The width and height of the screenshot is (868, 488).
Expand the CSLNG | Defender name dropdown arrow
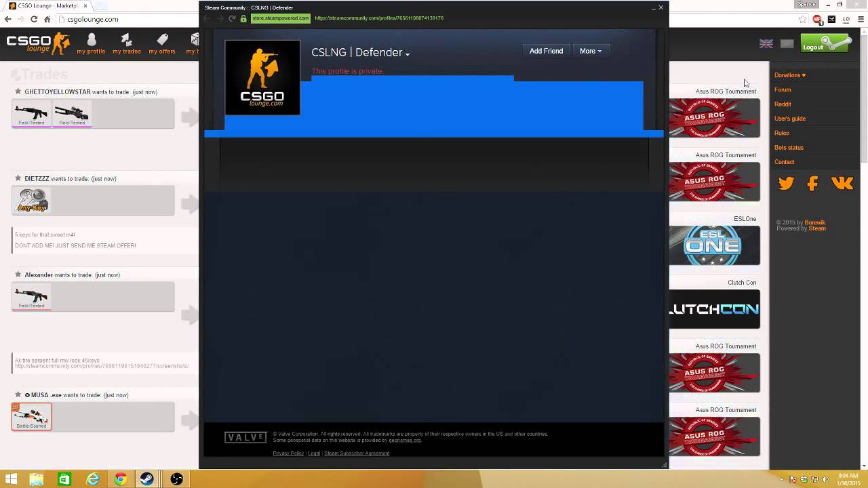pos(408,54)
